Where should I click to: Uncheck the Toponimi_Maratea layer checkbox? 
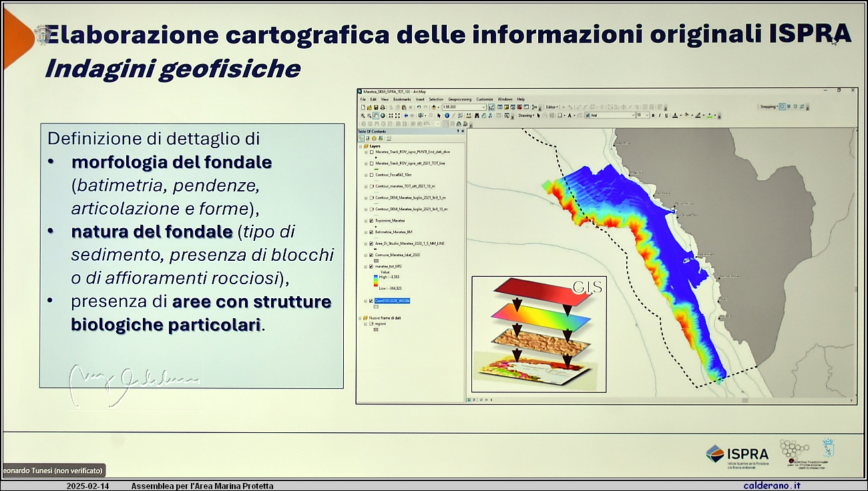(x=371, y=220)
